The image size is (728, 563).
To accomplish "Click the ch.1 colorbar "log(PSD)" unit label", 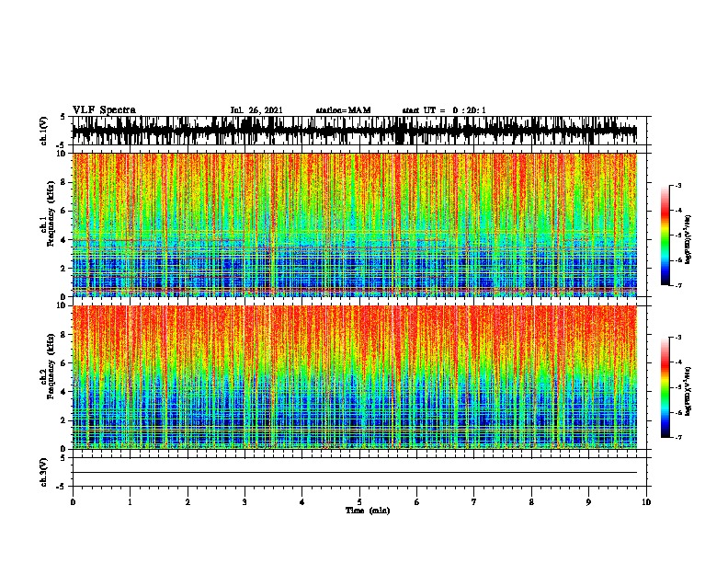I will point(688,240).
